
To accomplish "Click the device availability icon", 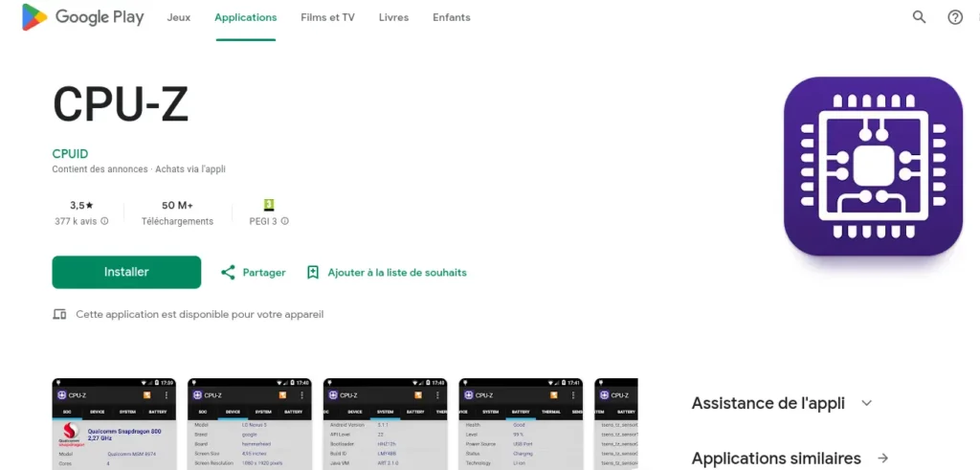I will coord(59,314).
